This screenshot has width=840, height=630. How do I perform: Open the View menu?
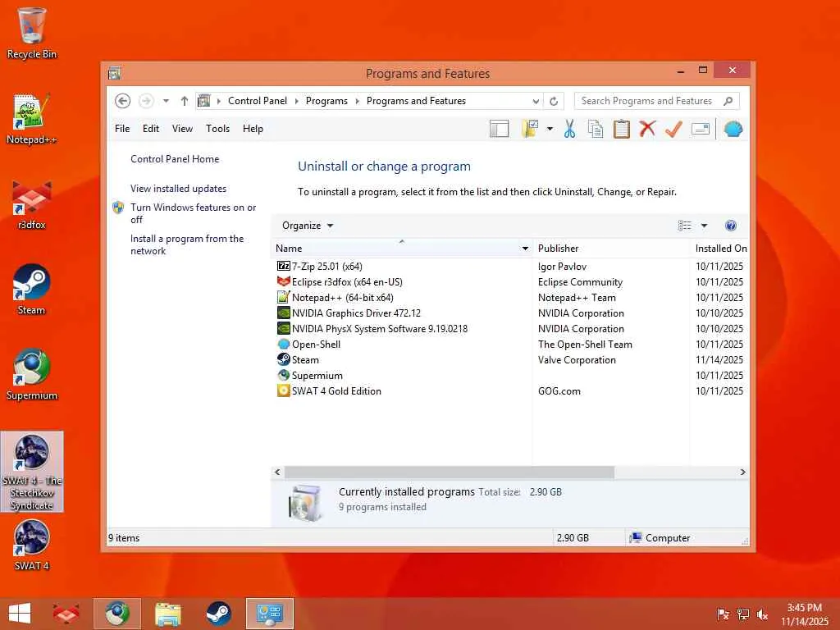(182, 129)
